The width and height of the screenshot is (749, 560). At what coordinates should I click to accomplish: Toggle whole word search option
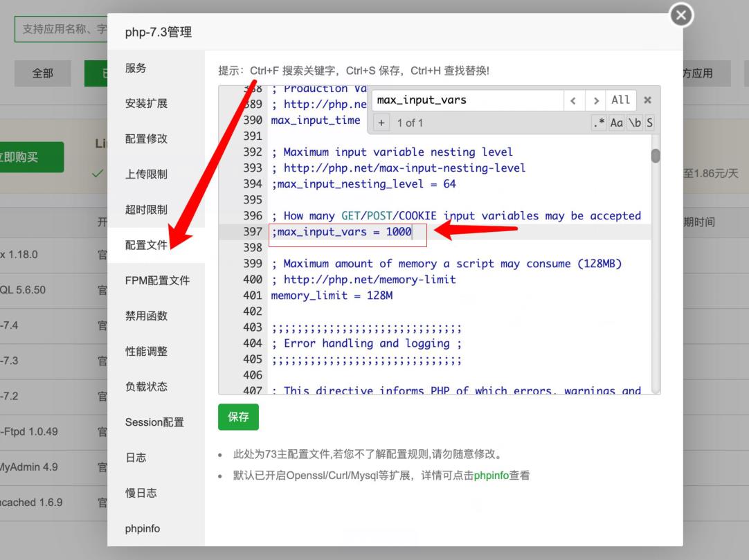635,123
